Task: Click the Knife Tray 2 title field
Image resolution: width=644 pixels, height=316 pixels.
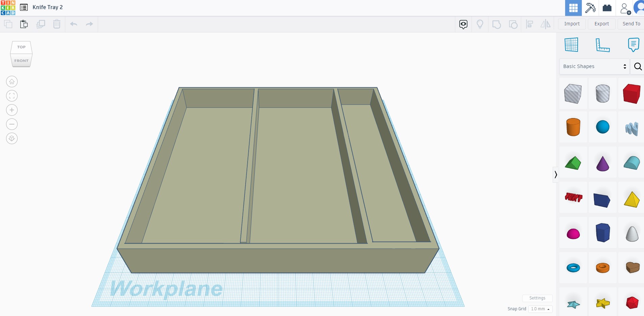Action: click(x=47, y=7)
